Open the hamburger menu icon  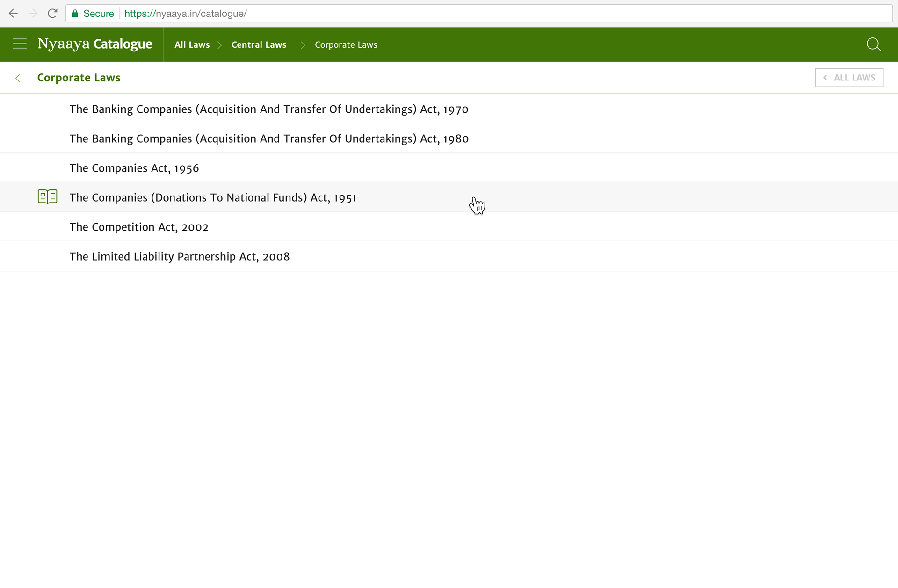pos(20,44)
